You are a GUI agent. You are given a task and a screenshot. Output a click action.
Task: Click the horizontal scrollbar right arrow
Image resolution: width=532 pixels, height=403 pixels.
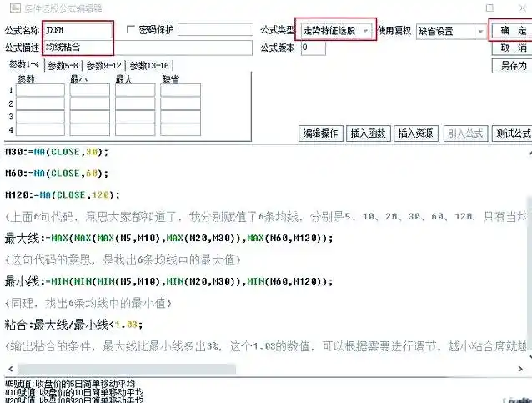point(520,369)
